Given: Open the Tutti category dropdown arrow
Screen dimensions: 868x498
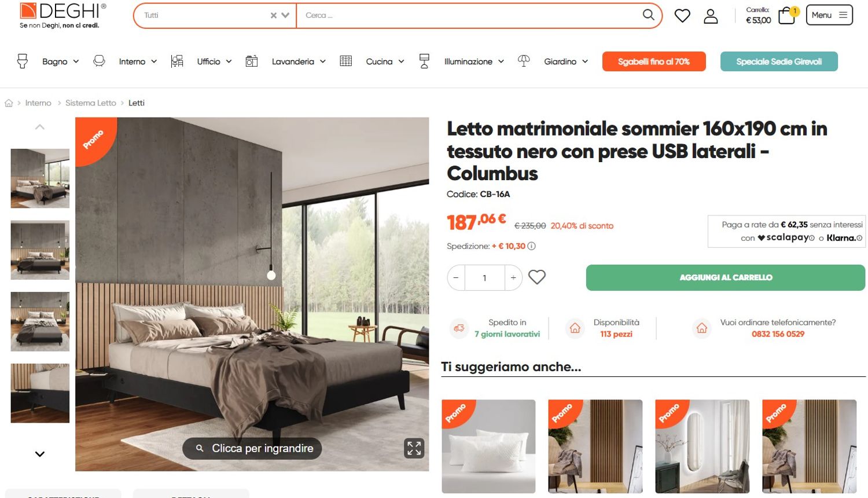Looking at the screenshot, I should click(285, 16).
